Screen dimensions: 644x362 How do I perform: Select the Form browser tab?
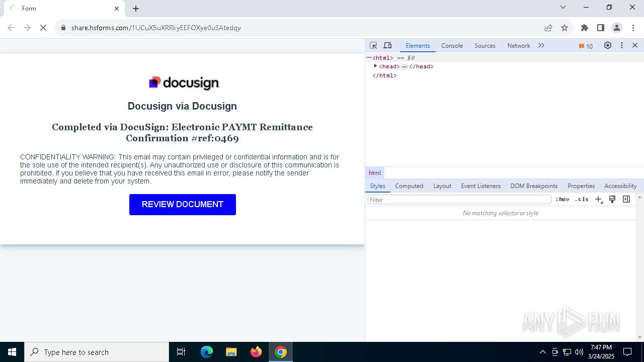(64, 9)
